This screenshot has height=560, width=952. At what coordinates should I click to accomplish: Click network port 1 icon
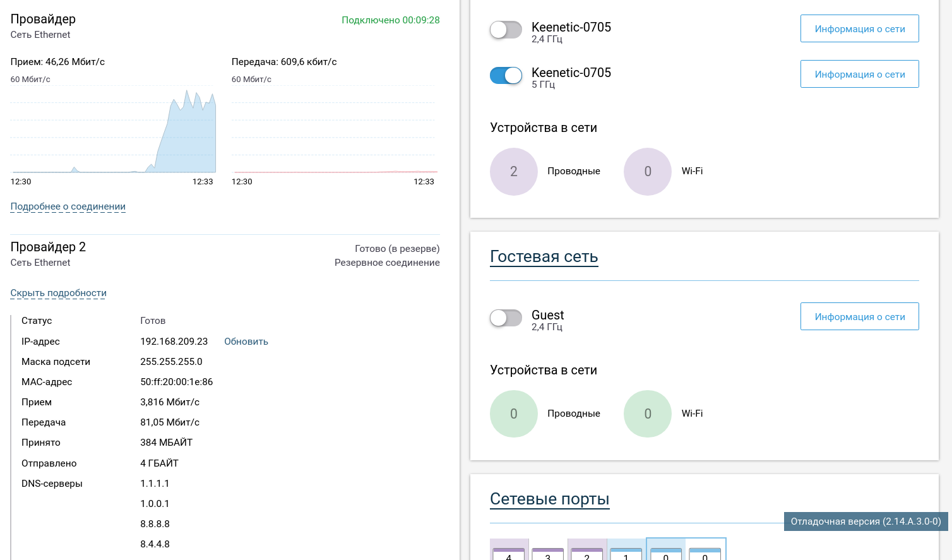click(x=626, y=553)
